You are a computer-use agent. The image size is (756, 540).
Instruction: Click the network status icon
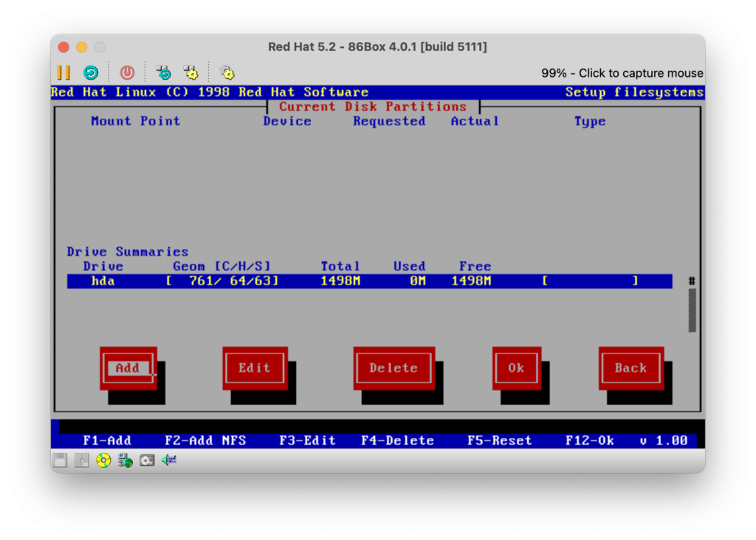coord(126,460)
